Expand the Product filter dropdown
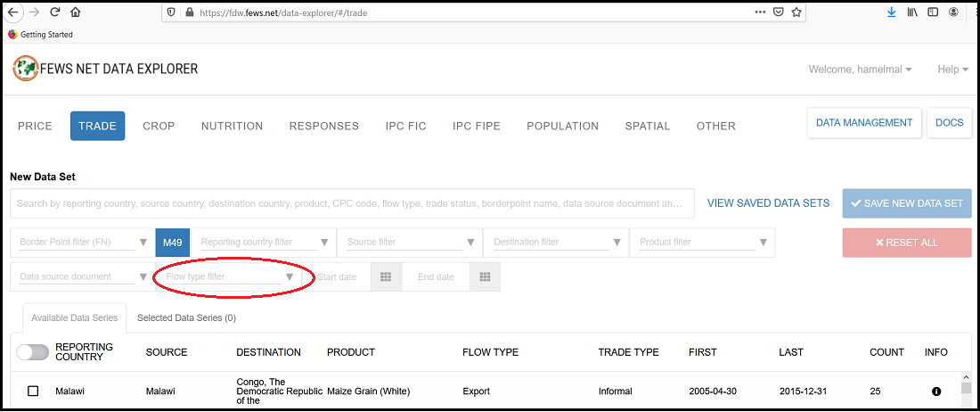 [764, 243]
